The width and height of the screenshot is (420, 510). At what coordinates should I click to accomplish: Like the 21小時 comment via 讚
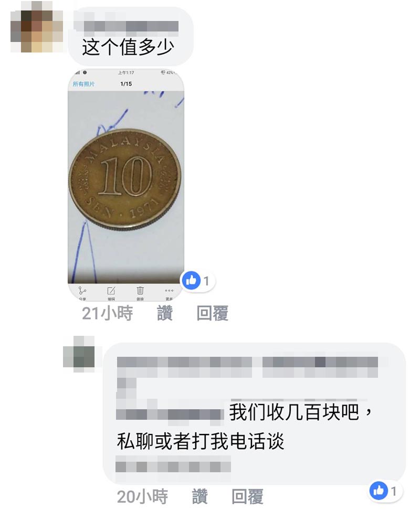point(165,313)
